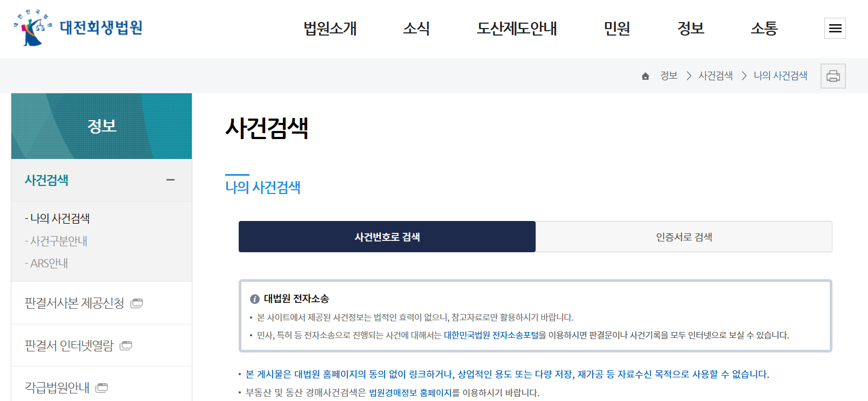Open 판결서사본 제공신청 sidebar link
Image resolution: width=868 pixels, height=401 pixels.
pyautogui.click(x=74, y=303)
